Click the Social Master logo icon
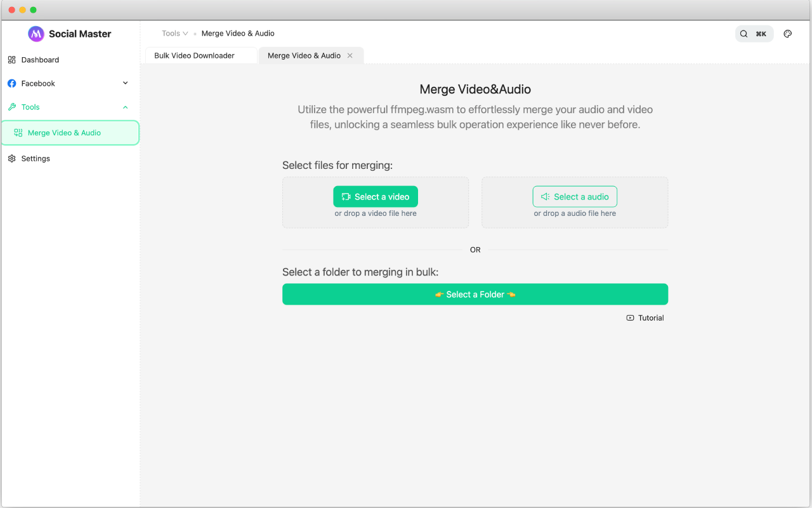This screenshot has height=508, width=812. click(36, 34)
